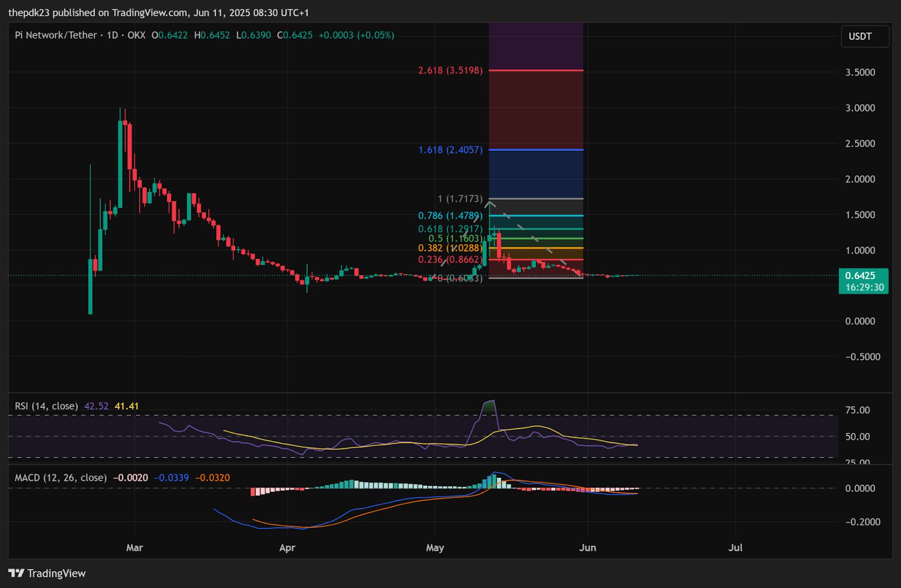This screenshot has height=588, width=901.
Task: Select the 1.618 (2.4057) Fibonacci level line
Action: coord(536,150)
